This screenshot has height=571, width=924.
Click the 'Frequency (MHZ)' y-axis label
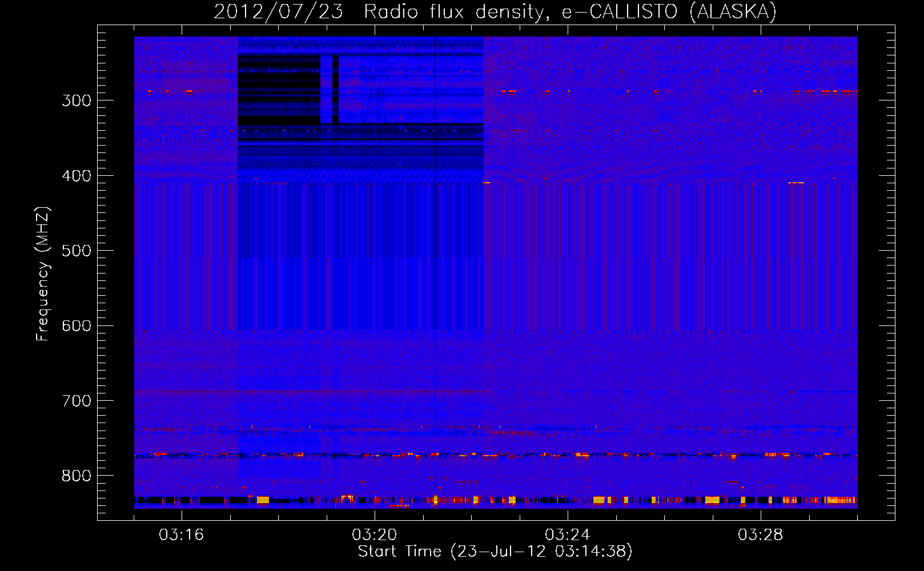click(43, 274)
